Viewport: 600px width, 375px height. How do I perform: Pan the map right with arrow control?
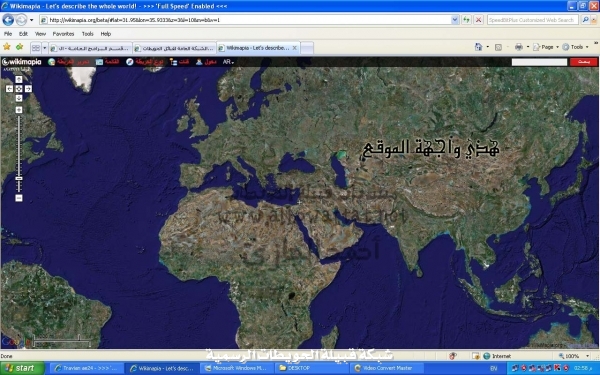28,89
